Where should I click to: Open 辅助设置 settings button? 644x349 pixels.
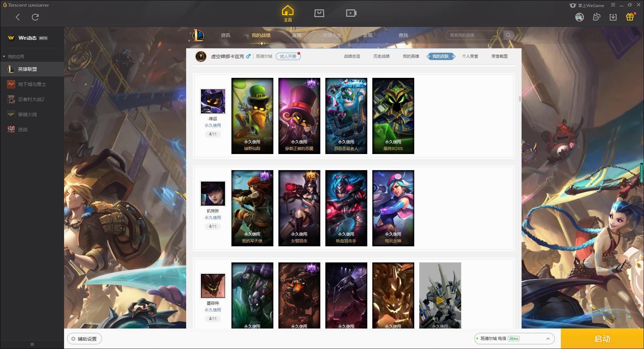click(x=85, y=339)
